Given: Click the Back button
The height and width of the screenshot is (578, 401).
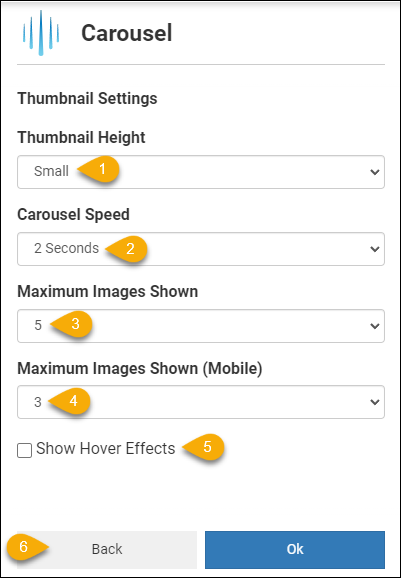Looking at the screenshot, I should (x=107, y=550).
